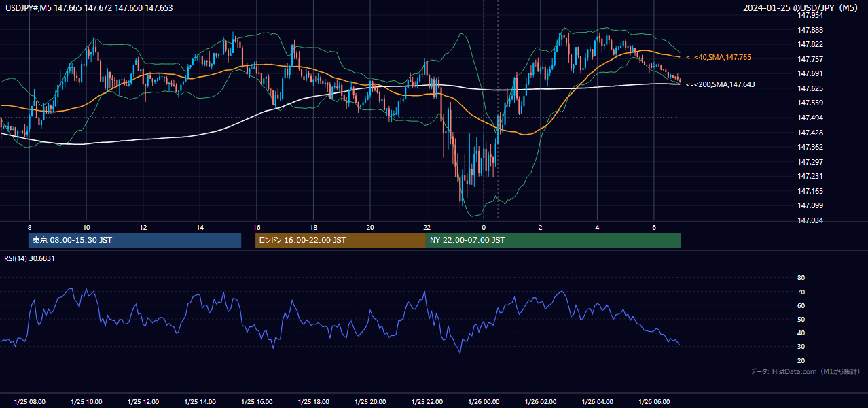
Task: Click the 2024-01-25 のUSD/JPY (M5) title
Action: coord(800,7)
